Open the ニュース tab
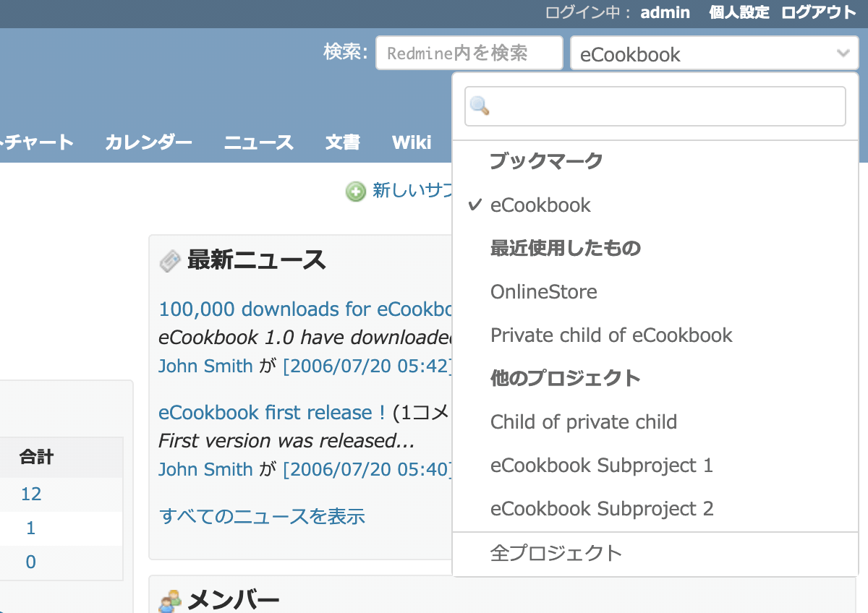The image size is (868, 613). 258,142
